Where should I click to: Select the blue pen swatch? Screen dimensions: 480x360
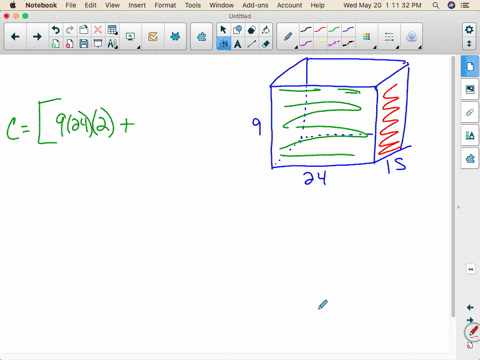pos(348,30)
